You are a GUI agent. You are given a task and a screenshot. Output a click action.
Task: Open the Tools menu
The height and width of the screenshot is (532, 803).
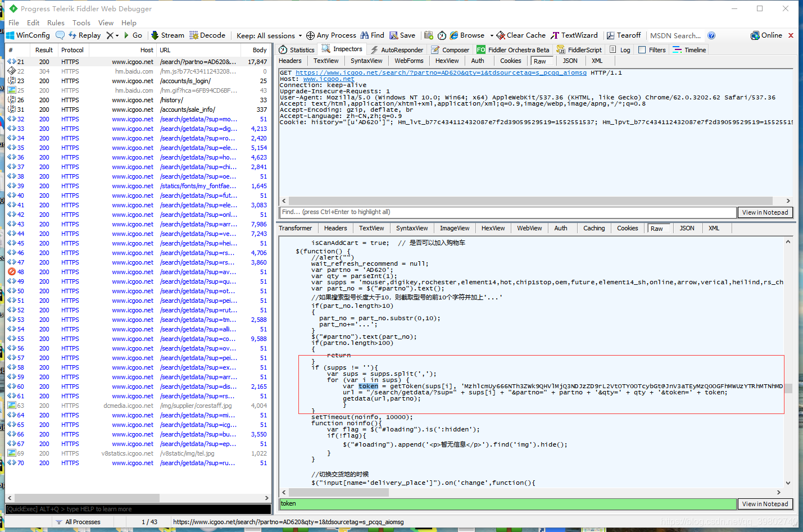(81, 22)
